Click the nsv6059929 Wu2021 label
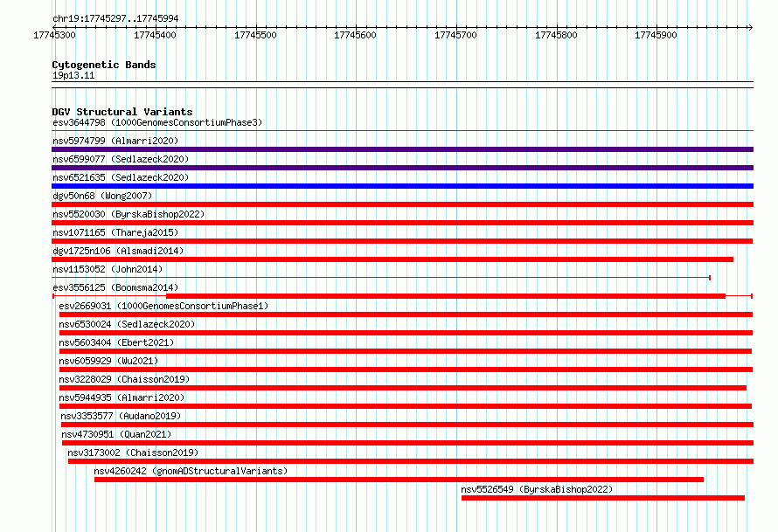The height and width of the screenshot is (532, 778). [108, 361]
